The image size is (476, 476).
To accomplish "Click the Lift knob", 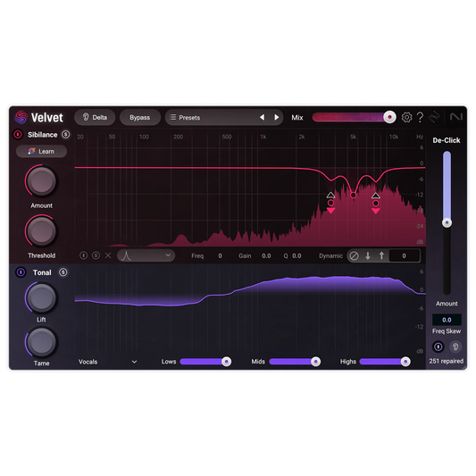I will click(x=41, y=297).
